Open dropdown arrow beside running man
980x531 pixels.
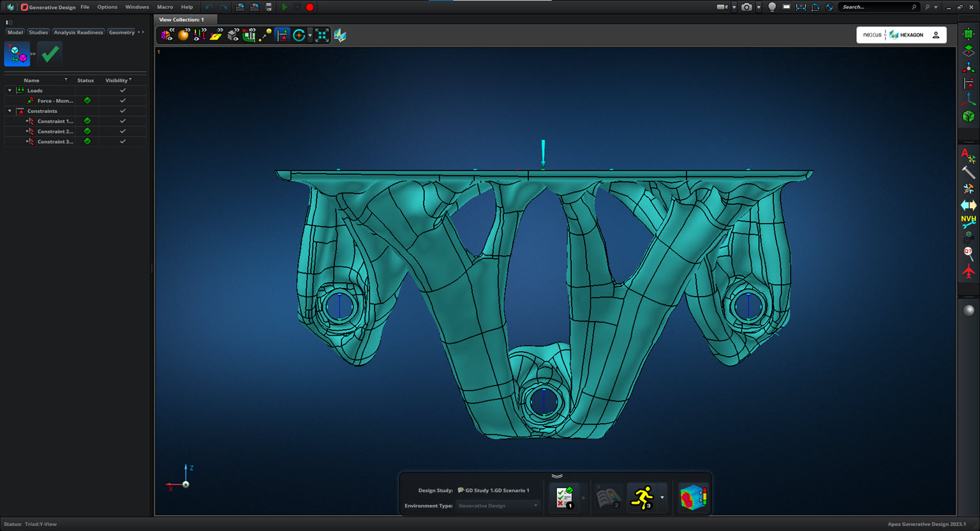pos(662,497)
